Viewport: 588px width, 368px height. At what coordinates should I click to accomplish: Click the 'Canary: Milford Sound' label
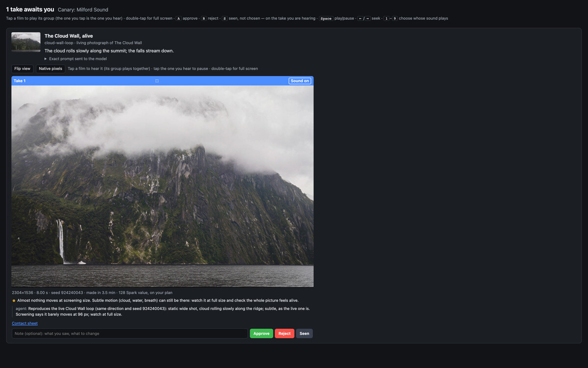pos(83,10)
